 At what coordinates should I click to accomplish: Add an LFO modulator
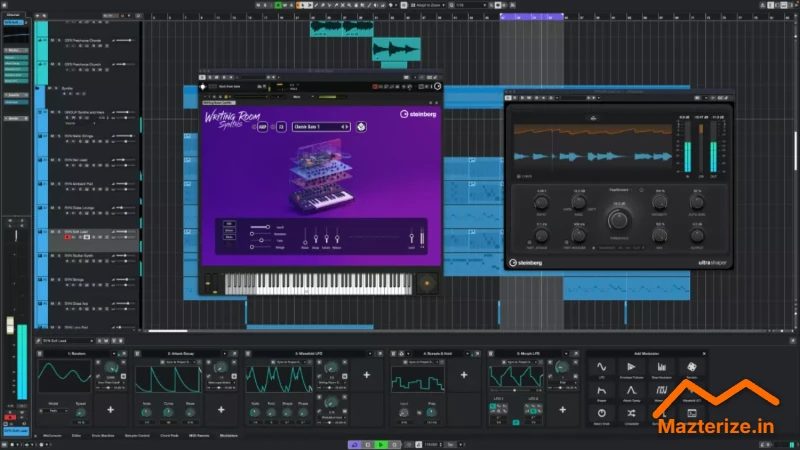602,367
